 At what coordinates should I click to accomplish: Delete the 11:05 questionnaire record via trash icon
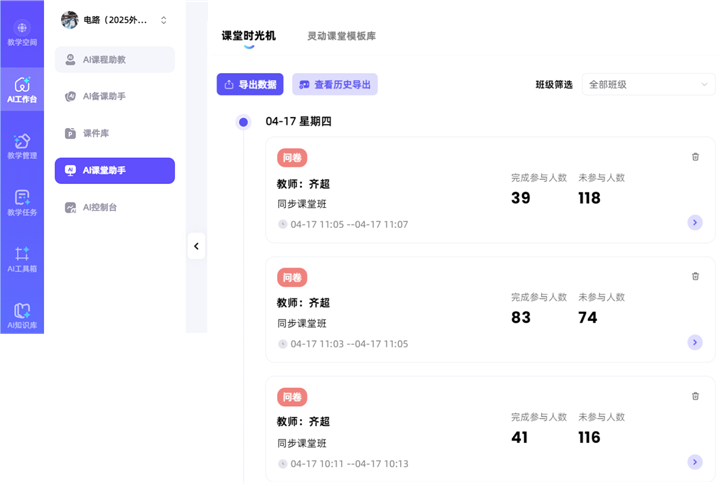(695, 157)
